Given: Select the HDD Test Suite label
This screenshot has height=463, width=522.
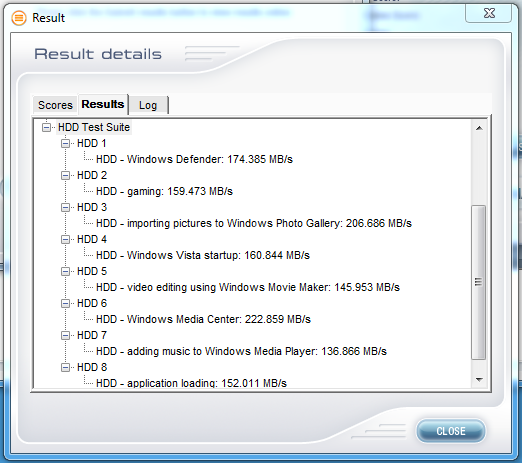Looking at the screenshot, I should tap(94, 127).
